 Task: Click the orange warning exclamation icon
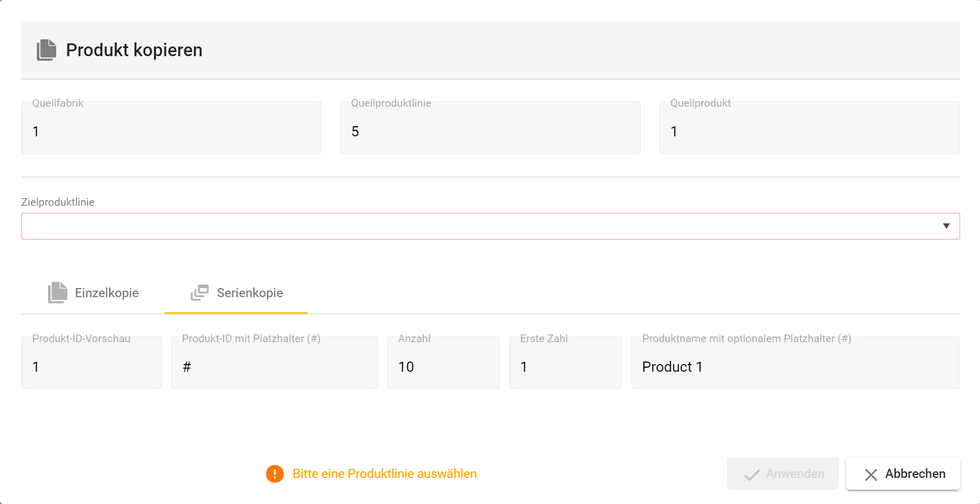[x=275, y=474]
